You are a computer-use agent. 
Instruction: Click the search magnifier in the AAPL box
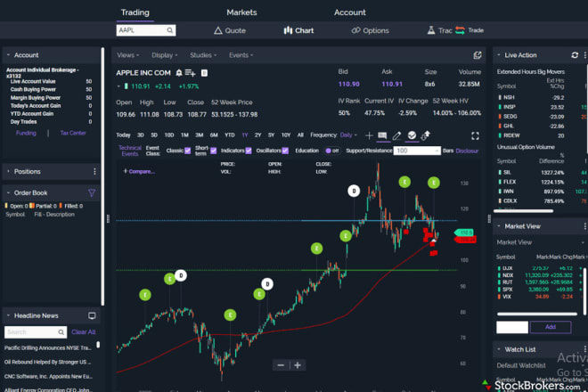tap(170, 30)
